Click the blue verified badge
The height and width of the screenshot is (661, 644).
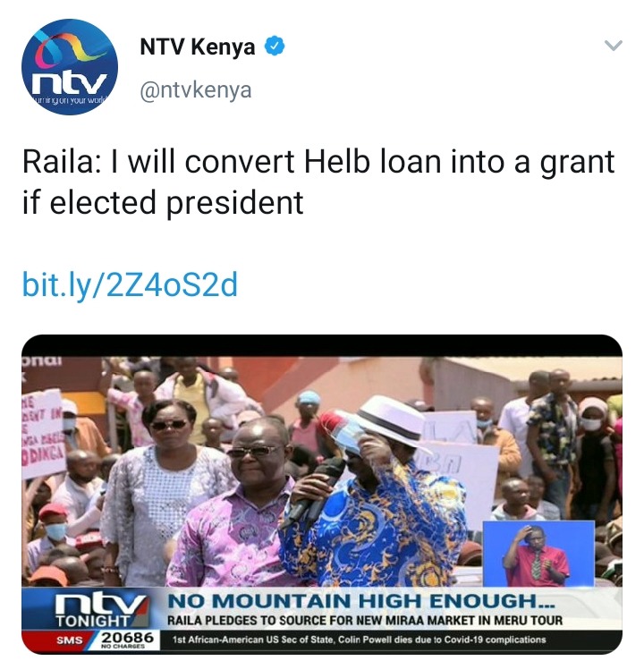pos(275,47)
